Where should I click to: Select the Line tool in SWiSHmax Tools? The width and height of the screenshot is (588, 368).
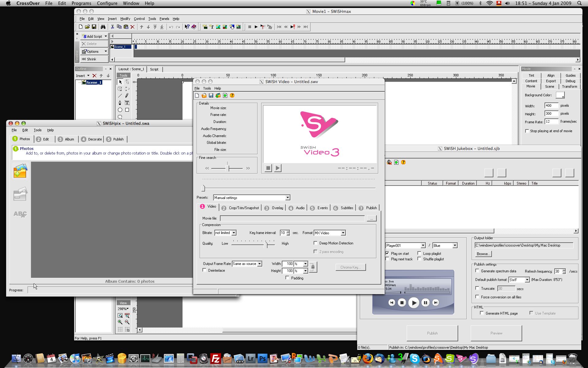pyautogui.click(x=120, y=96)
